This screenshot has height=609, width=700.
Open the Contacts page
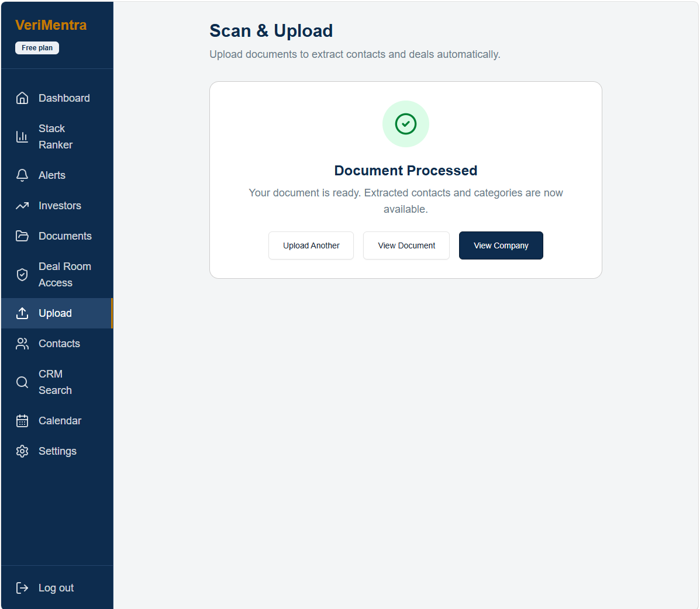tap(57, 344)
